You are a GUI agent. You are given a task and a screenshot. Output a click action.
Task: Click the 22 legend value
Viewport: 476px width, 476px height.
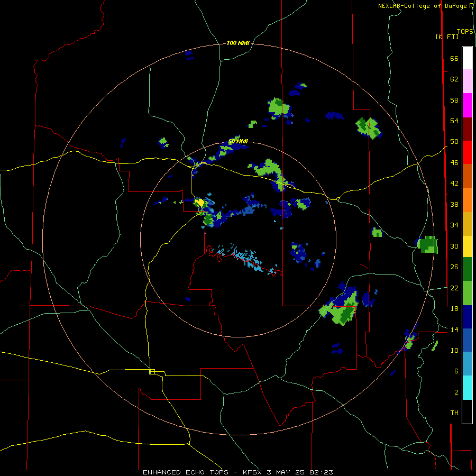point(454,288)
